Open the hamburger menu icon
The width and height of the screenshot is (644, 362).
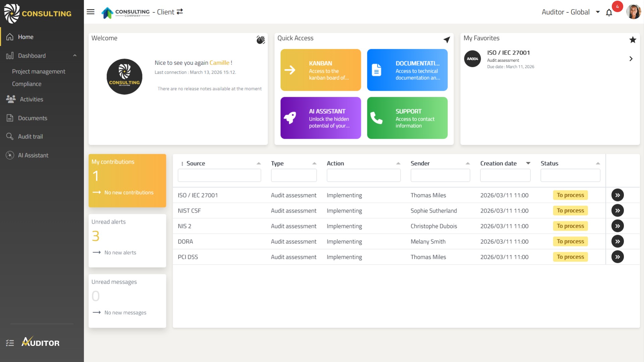tap(91, 12)
